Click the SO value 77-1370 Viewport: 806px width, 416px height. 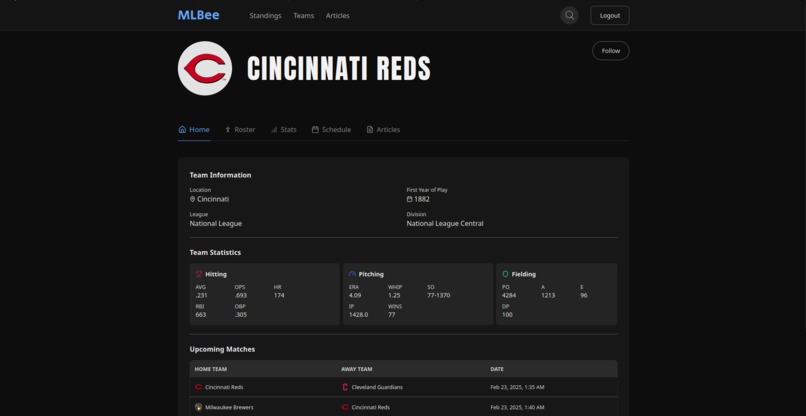coord(438,295)
